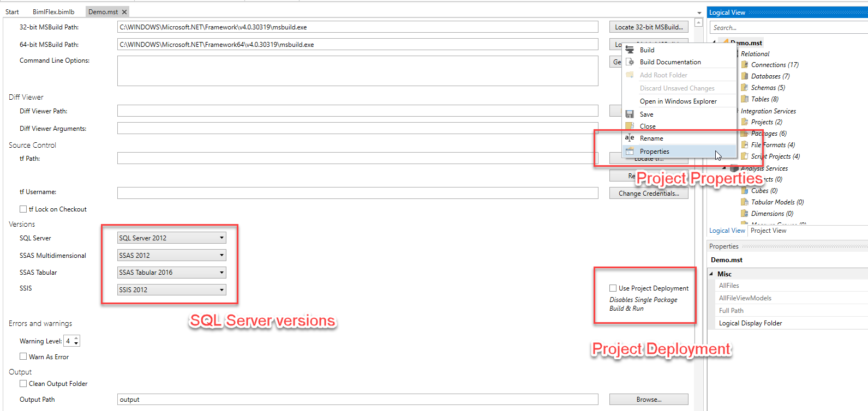This screenshot has width=868, height=411.
Task: Select the Integration Services tree node
Action: click(x=768, y=111)
